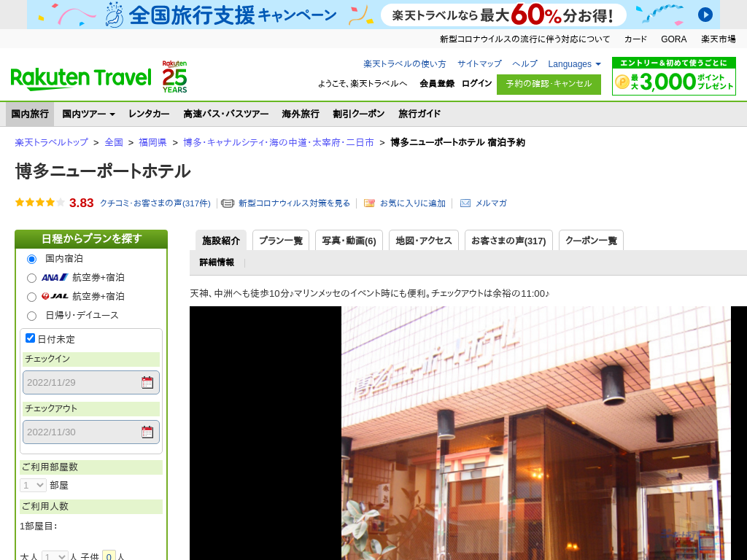Viewport: 747px width, 560px height.
Task: Open the check-in calendar icon
Action: [147, 382]
